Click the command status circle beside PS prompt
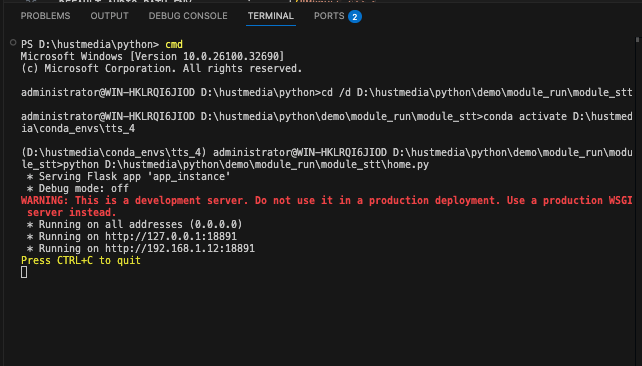 pos(13,43)
